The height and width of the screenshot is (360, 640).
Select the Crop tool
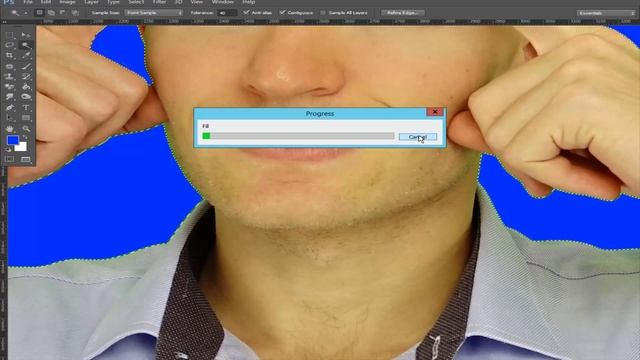click(10, 56)
